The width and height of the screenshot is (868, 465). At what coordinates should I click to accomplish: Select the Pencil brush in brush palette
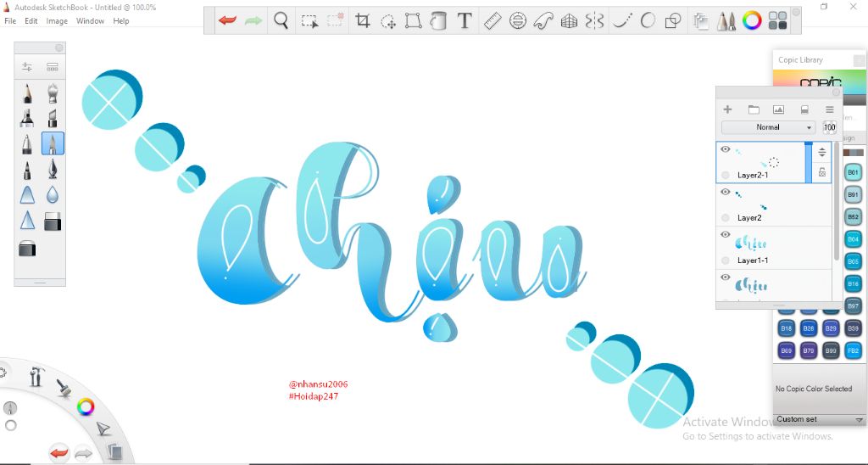point(27,93)
